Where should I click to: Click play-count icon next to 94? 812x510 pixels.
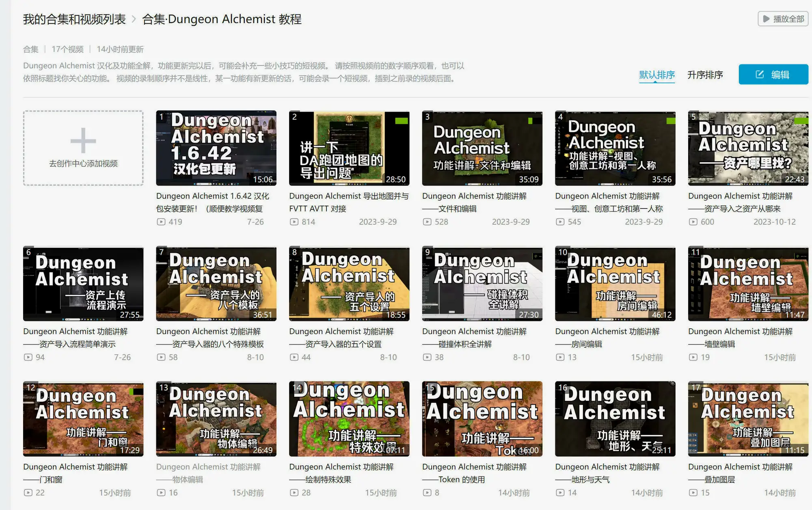click(x=28, y=357)
